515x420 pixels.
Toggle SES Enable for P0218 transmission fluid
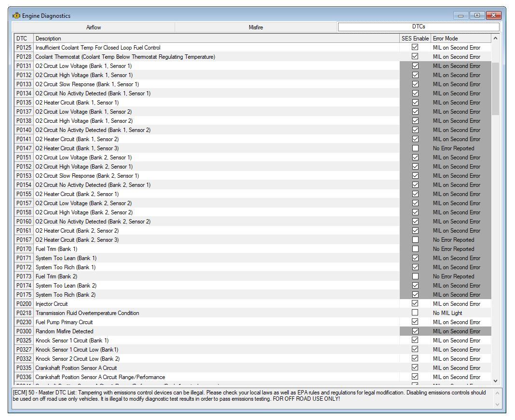coord(415,313)
